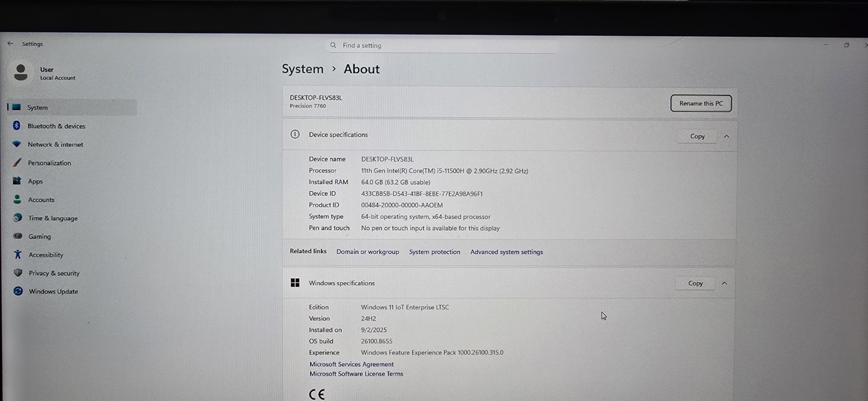Open Time & language settings
868x401 pixels.
tap(53, 218)
